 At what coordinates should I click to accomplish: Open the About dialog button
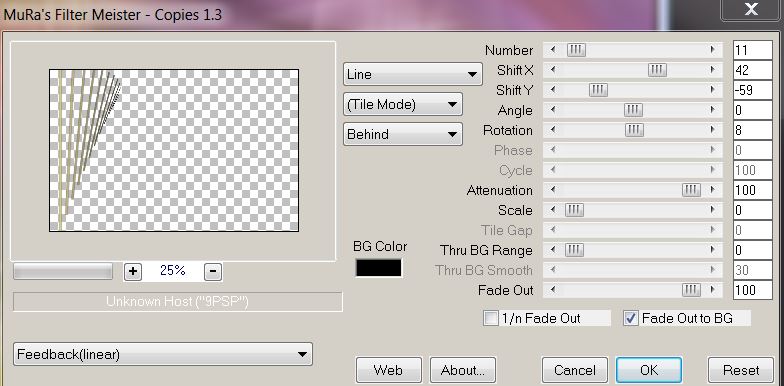[x=462, y=370]
